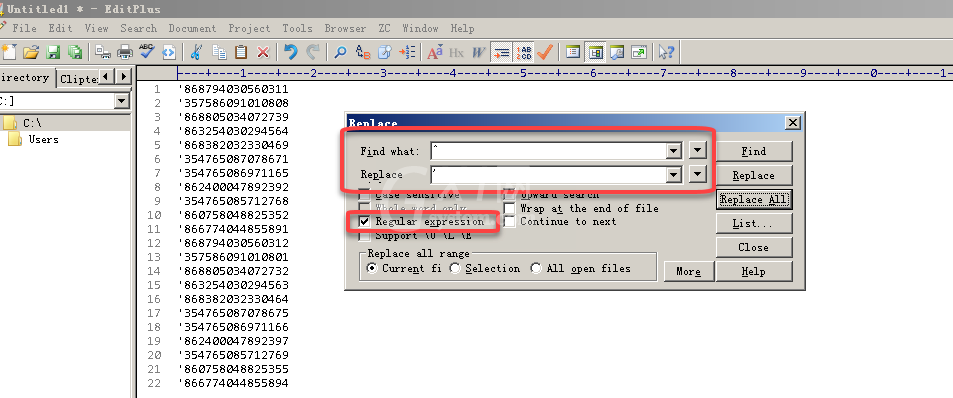
Task: Click the grayed Redo arrow icon
Action: (313, 52)
